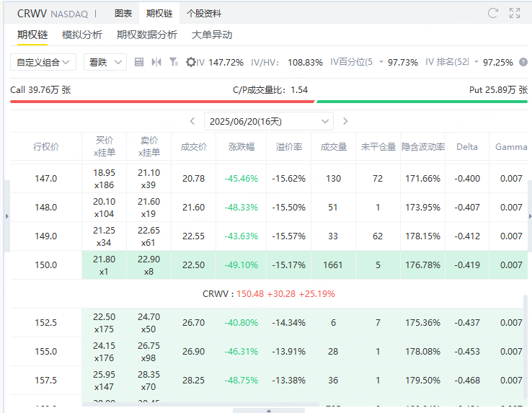
Task: Sort by 涨跌幅 column header
Action: 241,146
